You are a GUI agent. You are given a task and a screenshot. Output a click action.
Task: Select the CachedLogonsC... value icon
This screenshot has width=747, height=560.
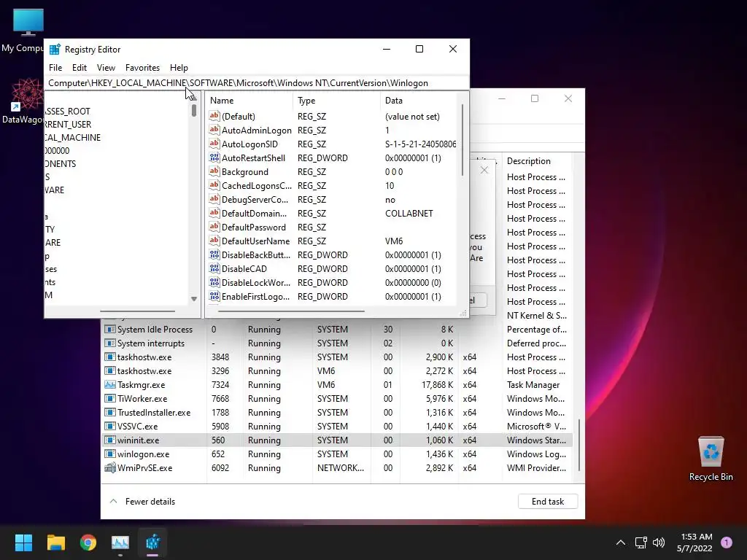214,185
